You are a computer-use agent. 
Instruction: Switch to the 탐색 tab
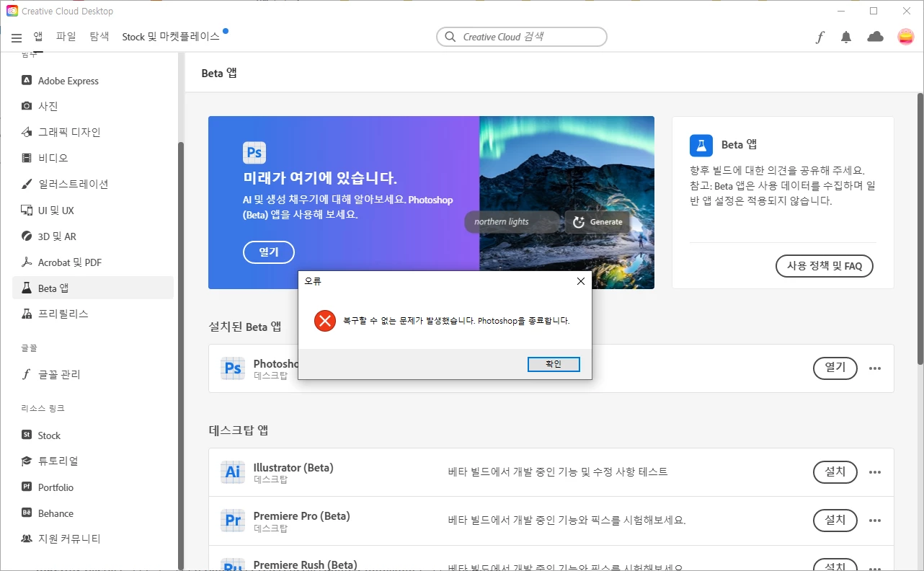(99, 36)
